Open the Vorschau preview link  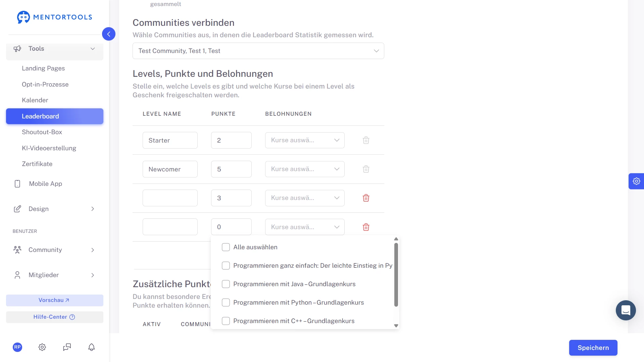(x=54, y=300)
